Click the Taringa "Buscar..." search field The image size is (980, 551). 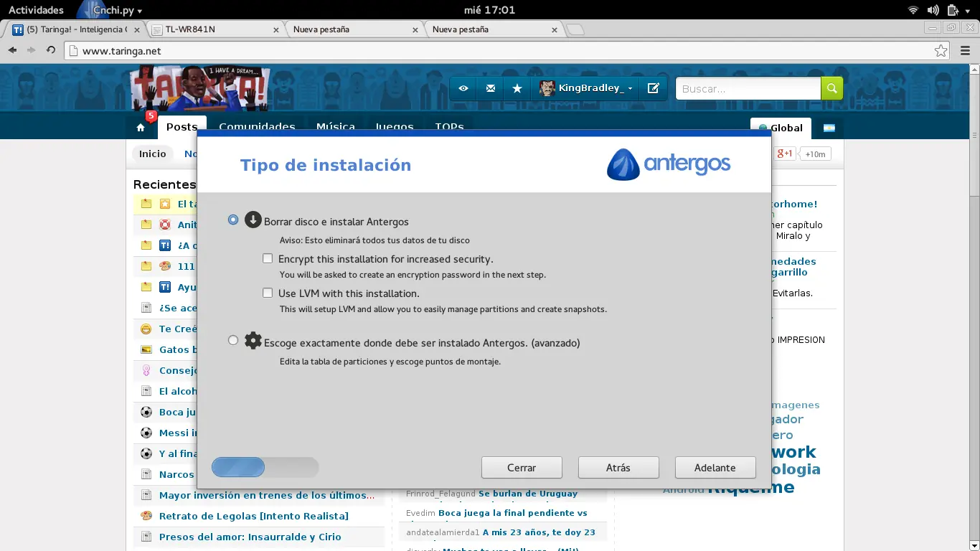(x=748, y=88)
